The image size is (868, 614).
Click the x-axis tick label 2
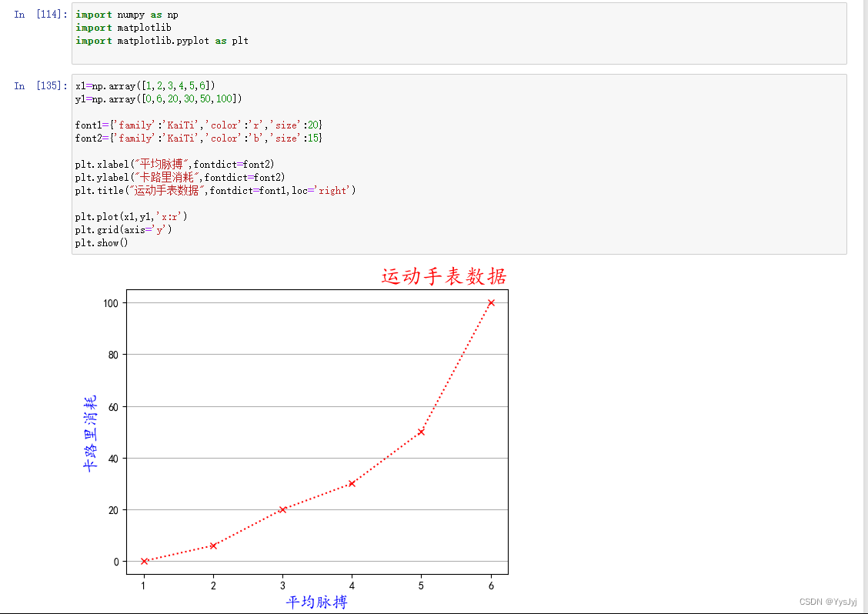[x=213, y=586]
